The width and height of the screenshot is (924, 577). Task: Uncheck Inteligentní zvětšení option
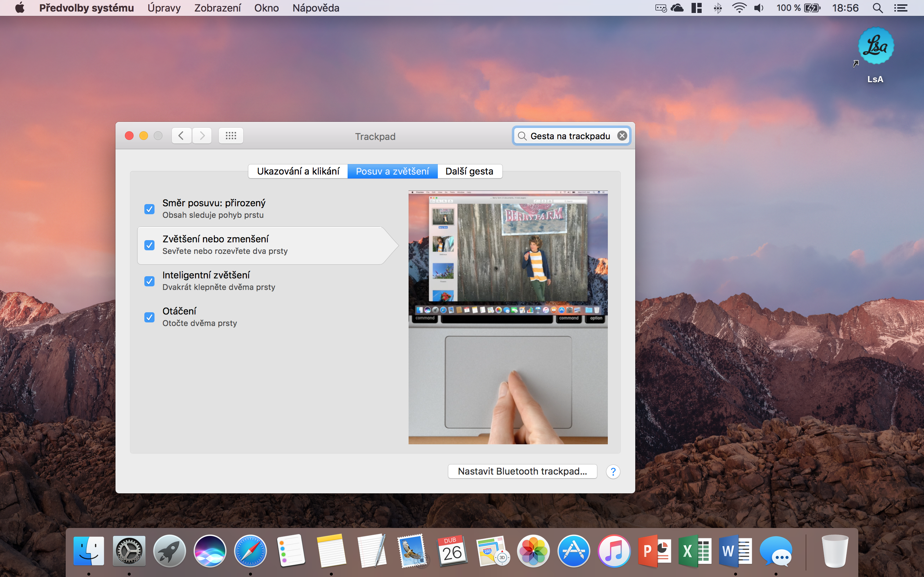(x=149, y=281)
